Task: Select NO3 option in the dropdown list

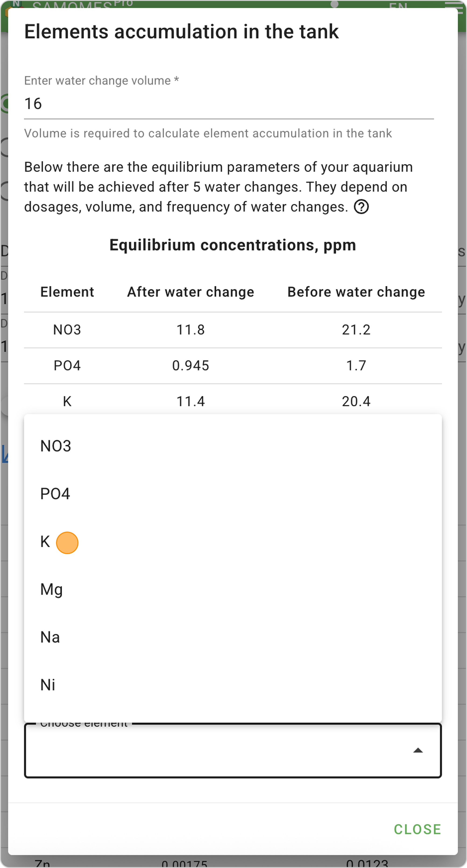Action: coord(56,446)
